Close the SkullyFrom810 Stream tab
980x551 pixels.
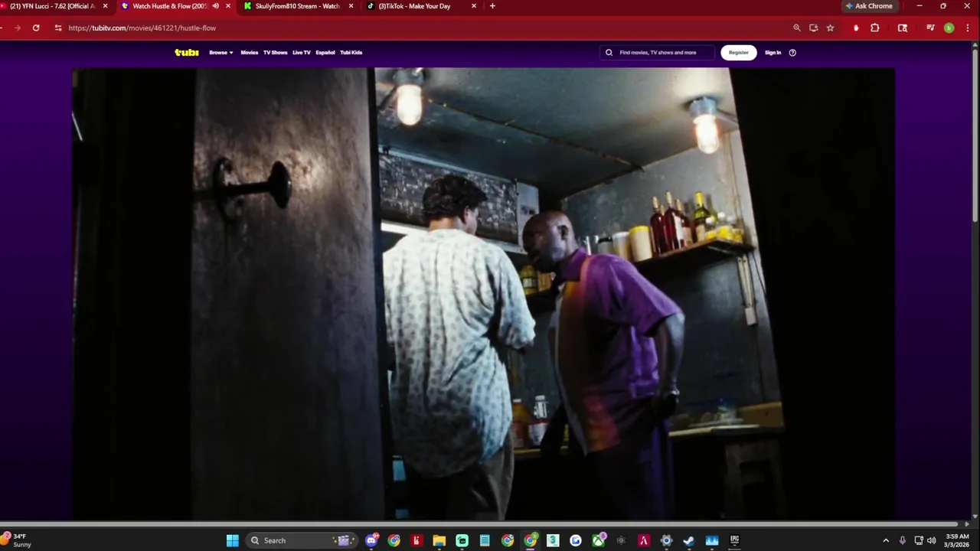[x=351, y=6]
